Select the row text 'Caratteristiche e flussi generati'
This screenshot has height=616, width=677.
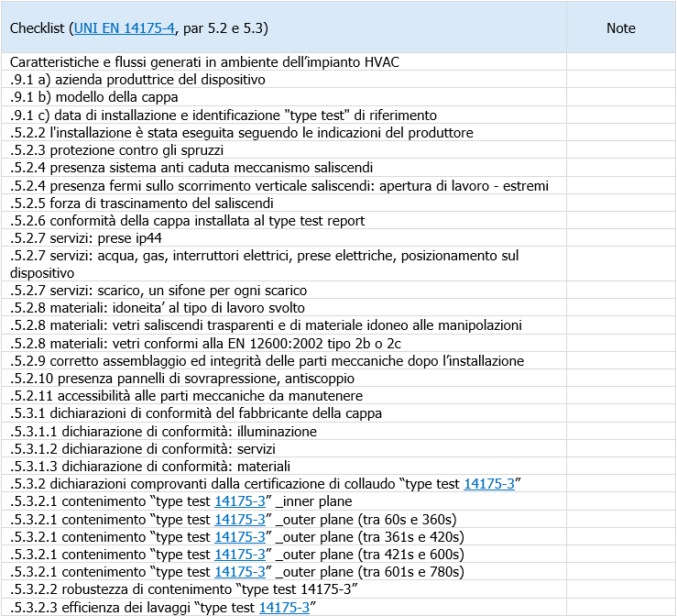point(205,62)
